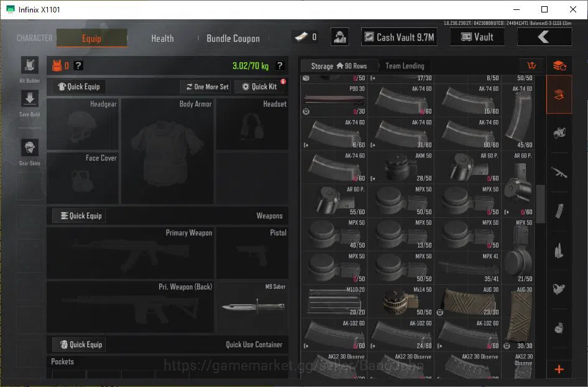Click the Pockets section label
The width and height of the screenshot is (588, 387).
[x=62, y=361]
